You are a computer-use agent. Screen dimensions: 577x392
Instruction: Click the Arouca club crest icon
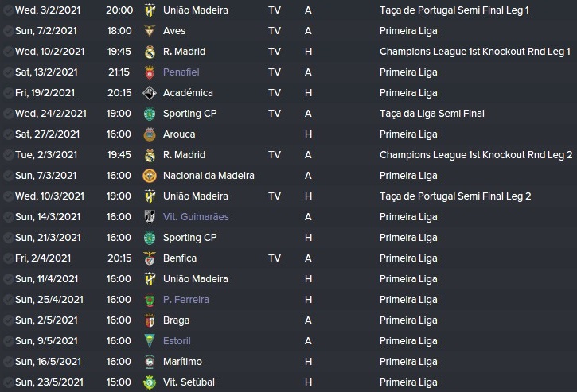pyautogui.click(x=150, y=134)
